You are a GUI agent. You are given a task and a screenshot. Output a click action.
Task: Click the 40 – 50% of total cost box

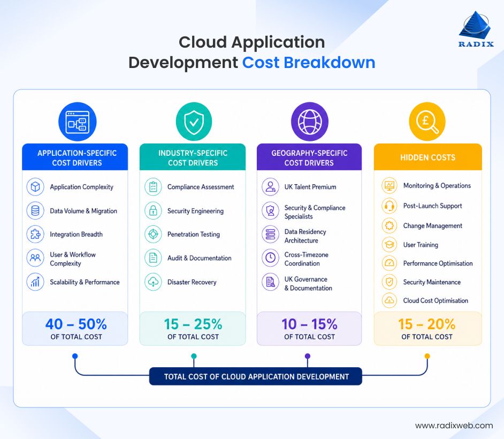point(75,328)
